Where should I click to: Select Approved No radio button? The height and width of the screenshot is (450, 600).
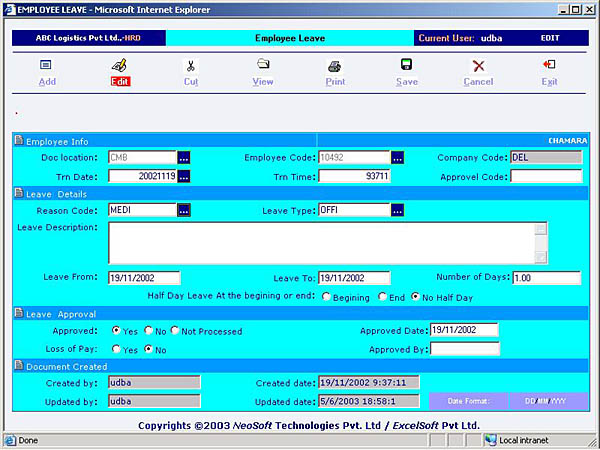[x=148, y=330]
